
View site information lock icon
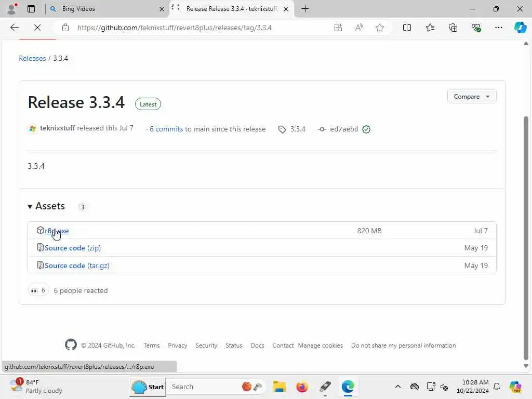[x=65, y=28]
